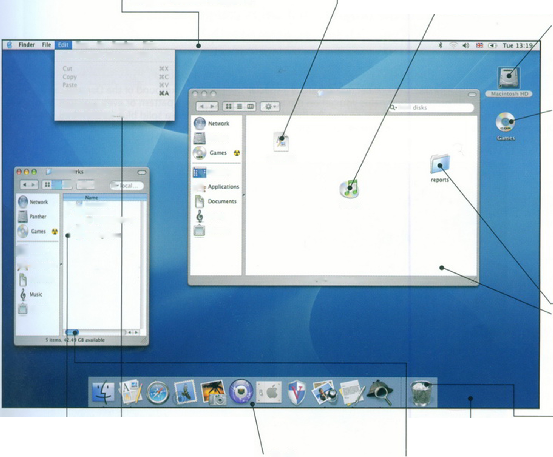Image resolution: width=553 pixels, height=457 pixels.
Task: Open iPhoto, the palm tree and camera icon
Action: click(x=213, y=392)
